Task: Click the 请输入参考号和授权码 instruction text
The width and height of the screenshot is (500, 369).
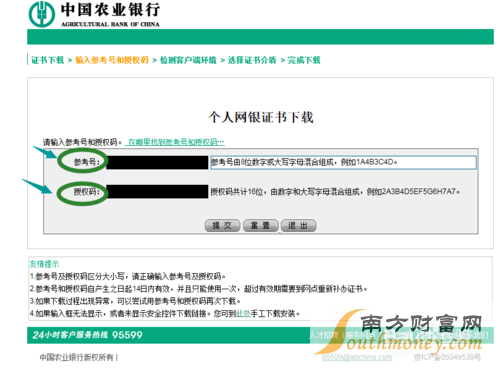Action: pos(82,142)
